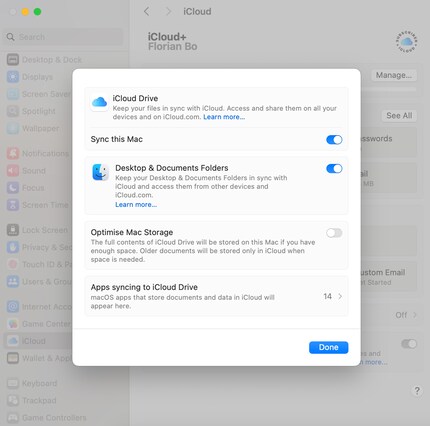430x426 pixels.
Task: Open Trackpad settings icon
Action: click(13, 400)
